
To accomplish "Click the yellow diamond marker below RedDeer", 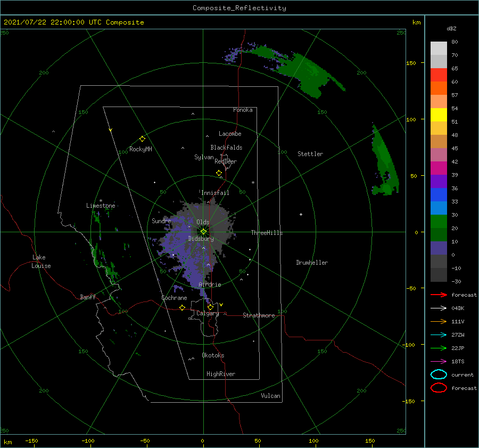I will (x=219, y=173).
